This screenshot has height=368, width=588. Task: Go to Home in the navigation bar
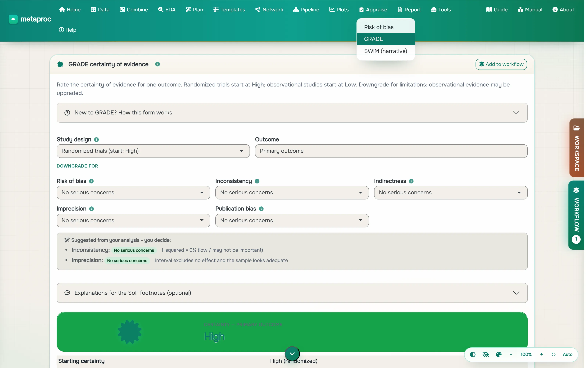[70, 10]
